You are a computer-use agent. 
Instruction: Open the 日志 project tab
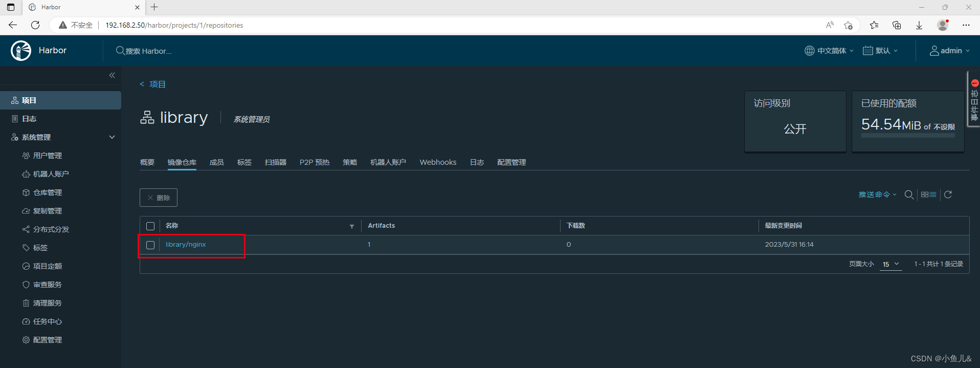click(x=477, y=162)
